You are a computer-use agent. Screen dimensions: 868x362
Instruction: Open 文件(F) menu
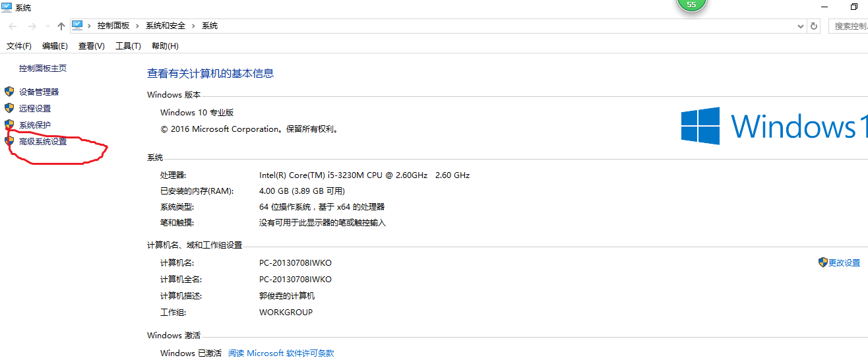tap(19, 45)
